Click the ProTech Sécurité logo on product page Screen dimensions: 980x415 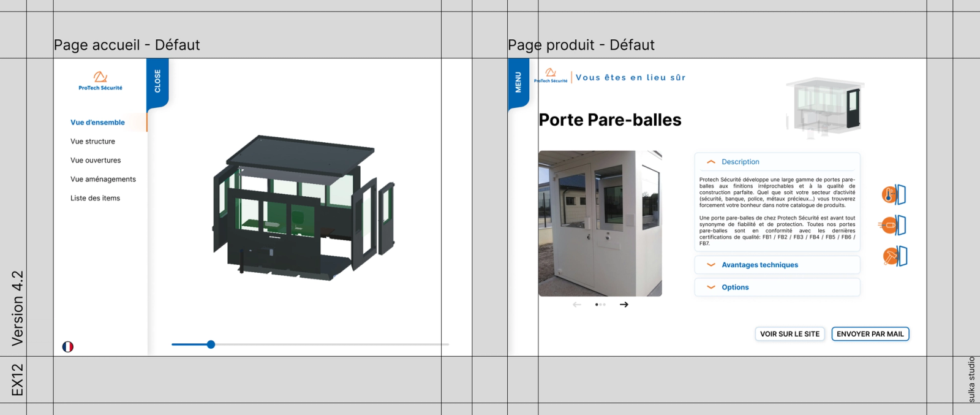[551, 75]
